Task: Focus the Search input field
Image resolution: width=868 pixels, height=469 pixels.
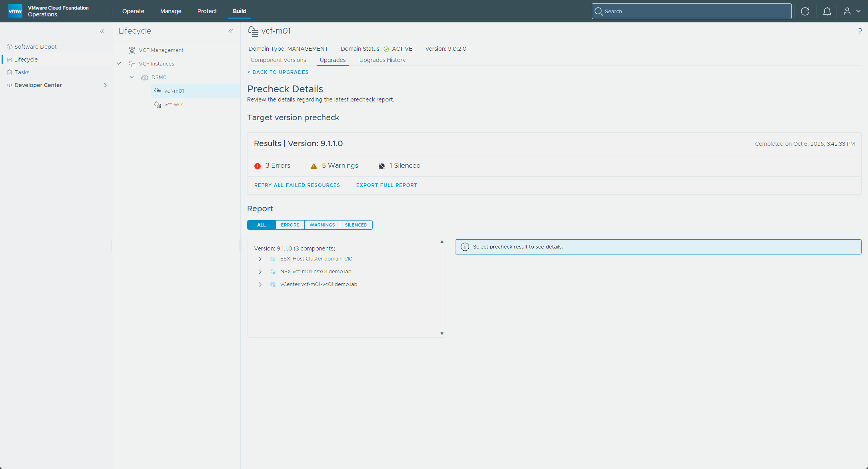Action: coord(691,11)
